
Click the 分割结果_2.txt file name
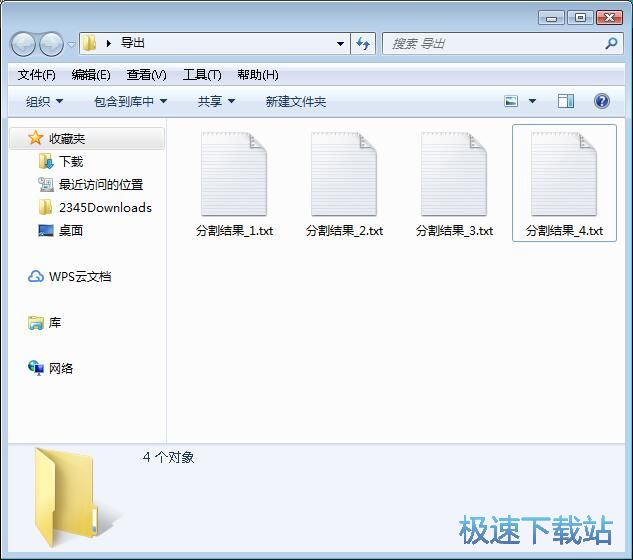pos(344,231)
